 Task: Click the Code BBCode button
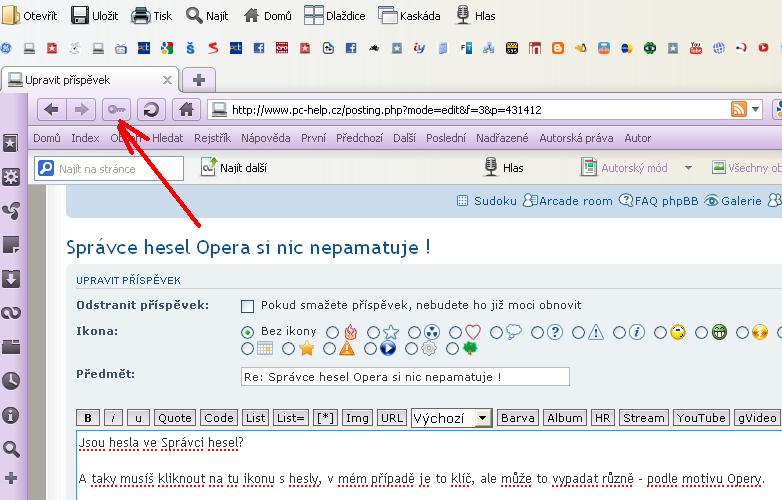(x=219, y=418)
